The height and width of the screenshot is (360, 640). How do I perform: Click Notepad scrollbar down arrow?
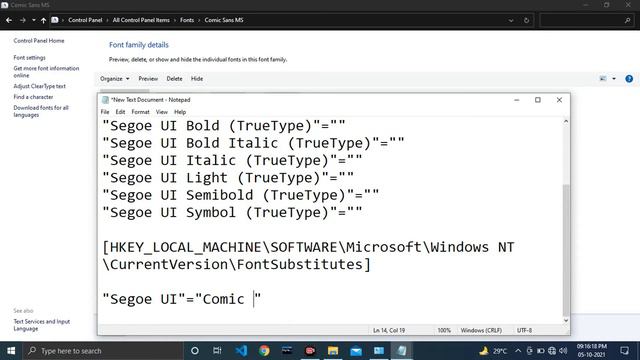pyautogui.click(x=566, y=321)
